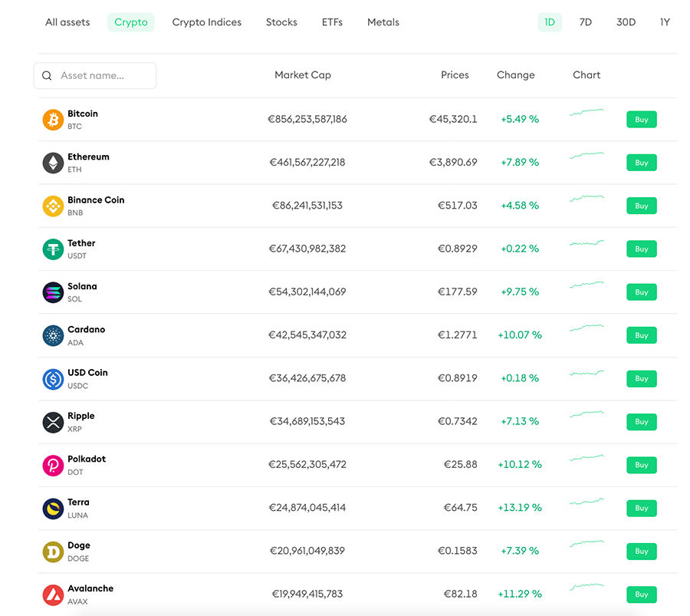Viewport: 690px width, 616px height.
Task: Open the Solana sparkline chart
Action: click(x=586, y=285)
